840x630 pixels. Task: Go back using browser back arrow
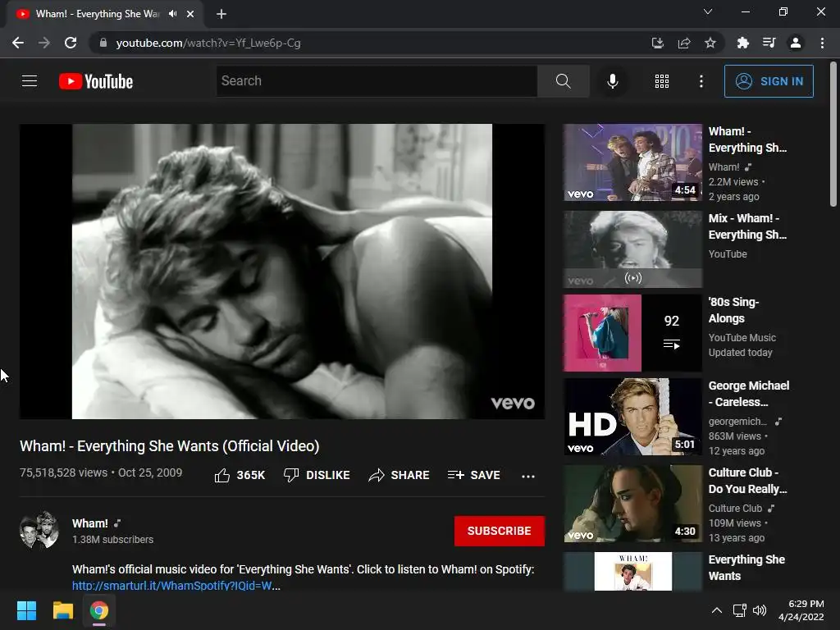pyautogui.click(x=18, y=43)
